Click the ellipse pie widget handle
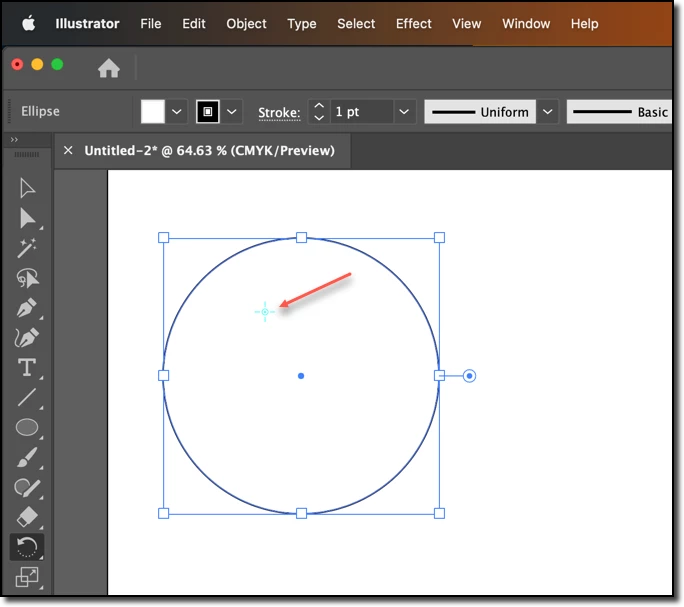This screenshot has height=607, width=684. click(469, 376)
